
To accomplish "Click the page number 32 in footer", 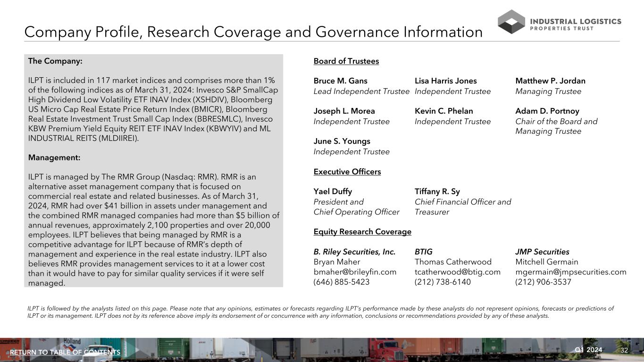I will pos(624,350).
